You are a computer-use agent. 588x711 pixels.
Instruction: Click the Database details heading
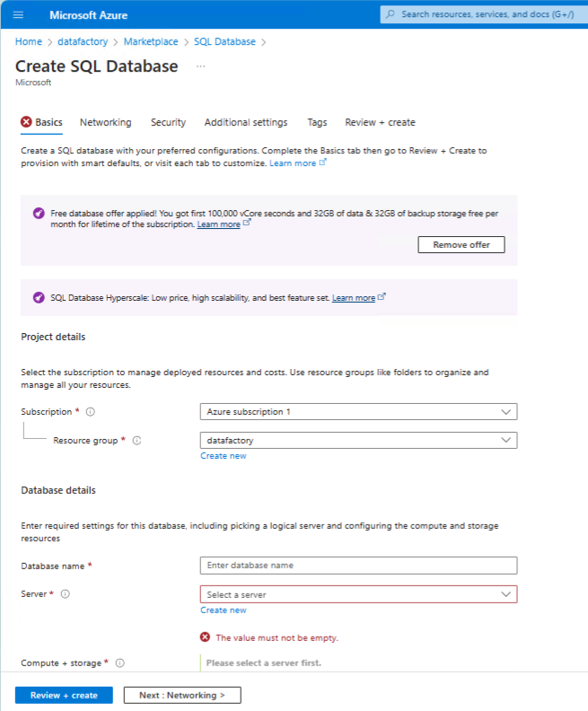tap(58, 490)
